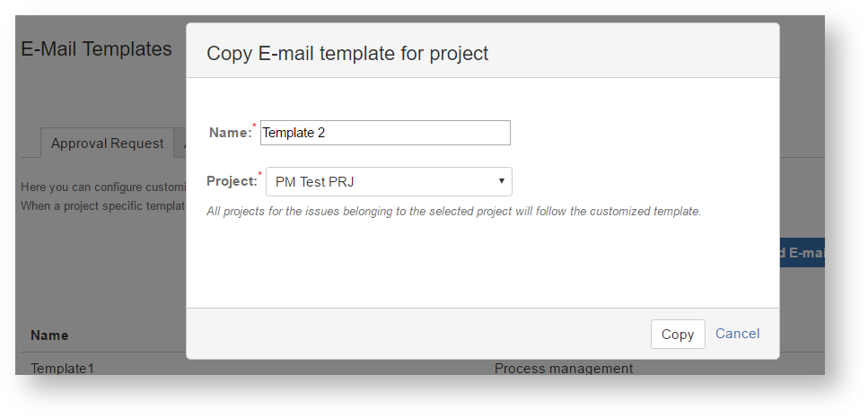Screen dimensions: 868x418
Task: Click the "When a project specific" description line
Action: (102, 205)
